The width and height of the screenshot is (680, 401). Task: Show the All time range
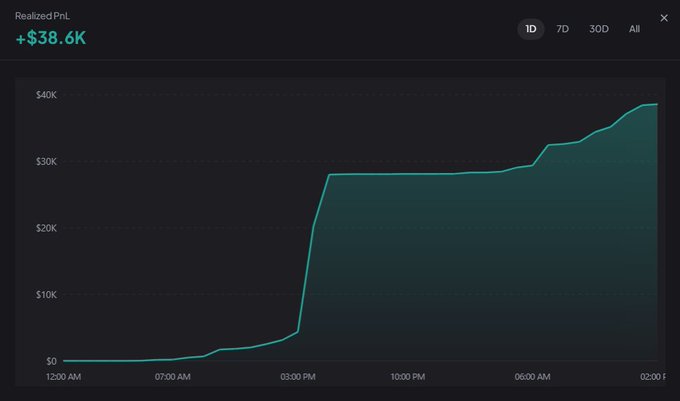634,29
